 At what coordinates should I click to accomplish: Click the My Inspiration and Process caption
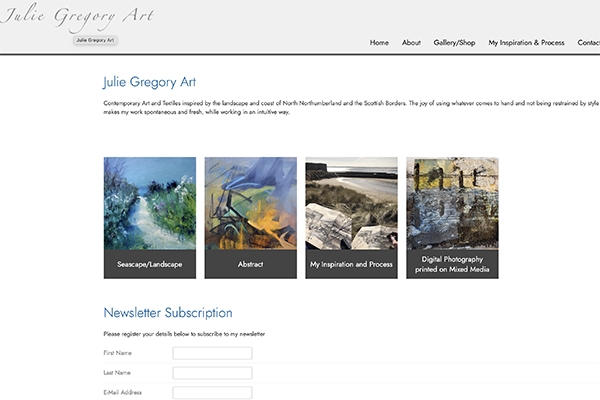(351, 264)
